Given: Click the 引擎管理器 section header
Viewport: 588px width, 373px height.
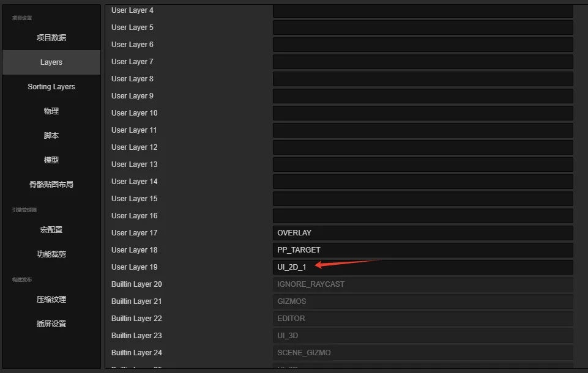Looking at the screenshot, I should [x=24, y=210].
